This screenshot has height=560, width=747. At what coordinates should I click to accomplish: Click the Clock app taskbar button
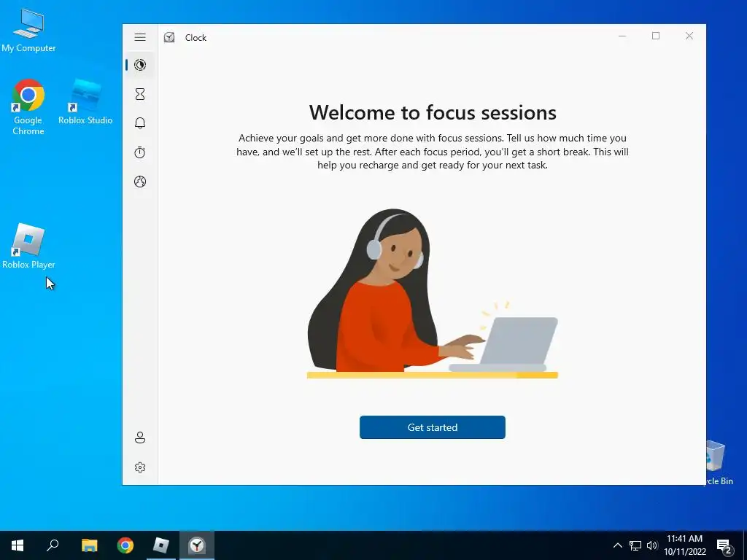[197, 545]
